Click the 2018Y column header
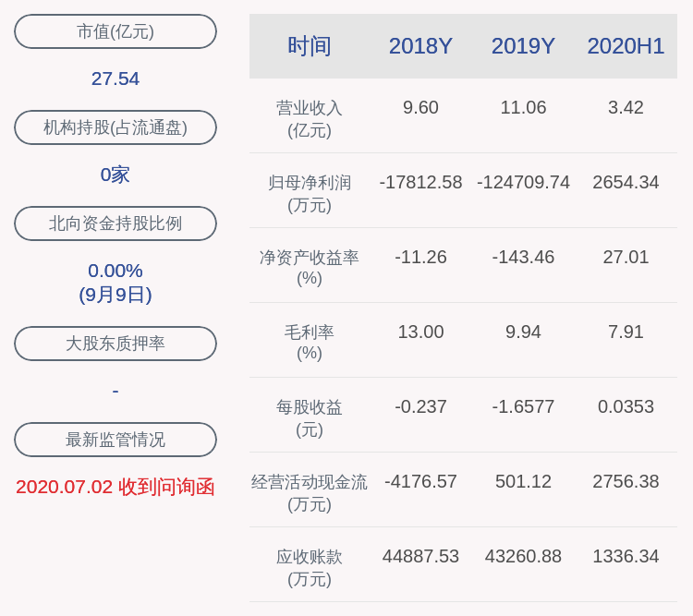This screenshot has height=616, width=693. tap(420, 46)
